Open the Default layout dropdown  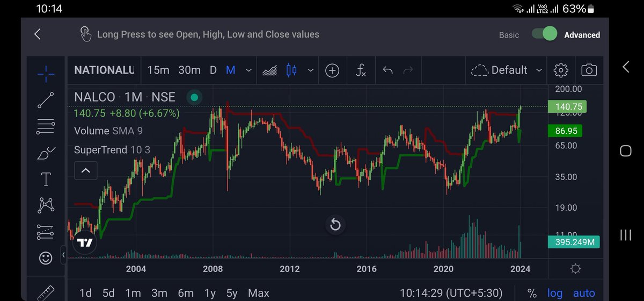[507, 70]
